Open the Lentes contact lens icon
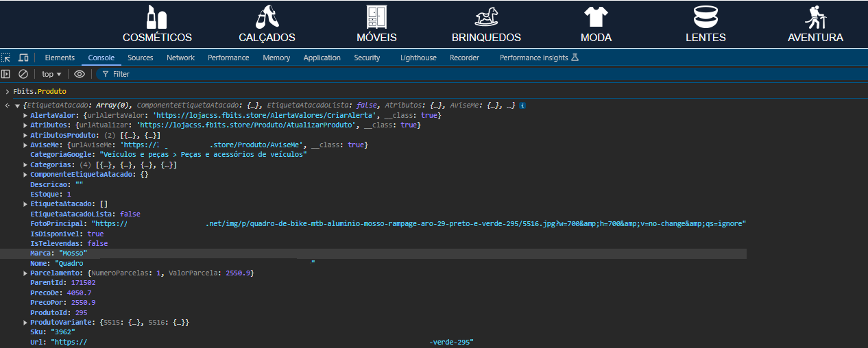The image size is (868, 348). click(706, 17)
